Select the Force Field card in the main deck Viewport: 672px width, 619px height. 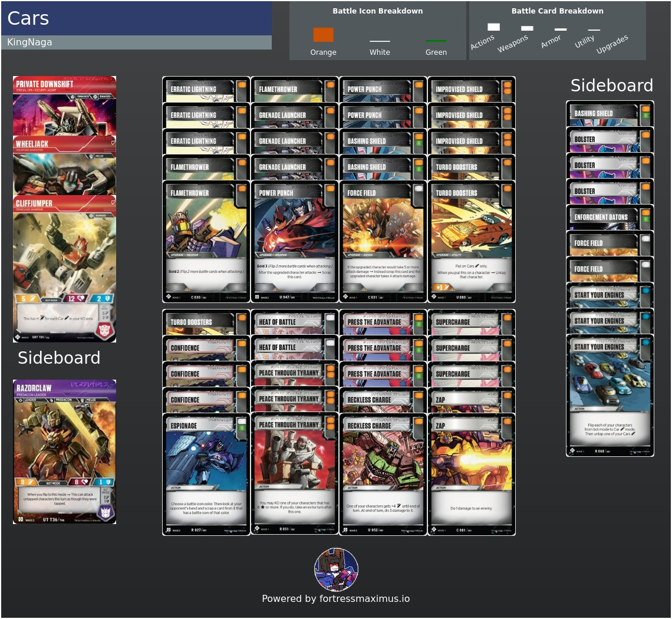[383, 242]
